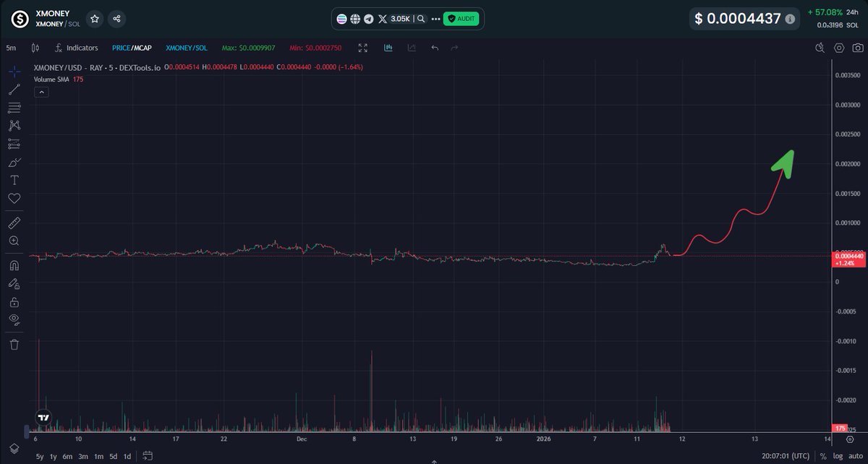
Task: Toggle auto scale
Action: (854, 456)
